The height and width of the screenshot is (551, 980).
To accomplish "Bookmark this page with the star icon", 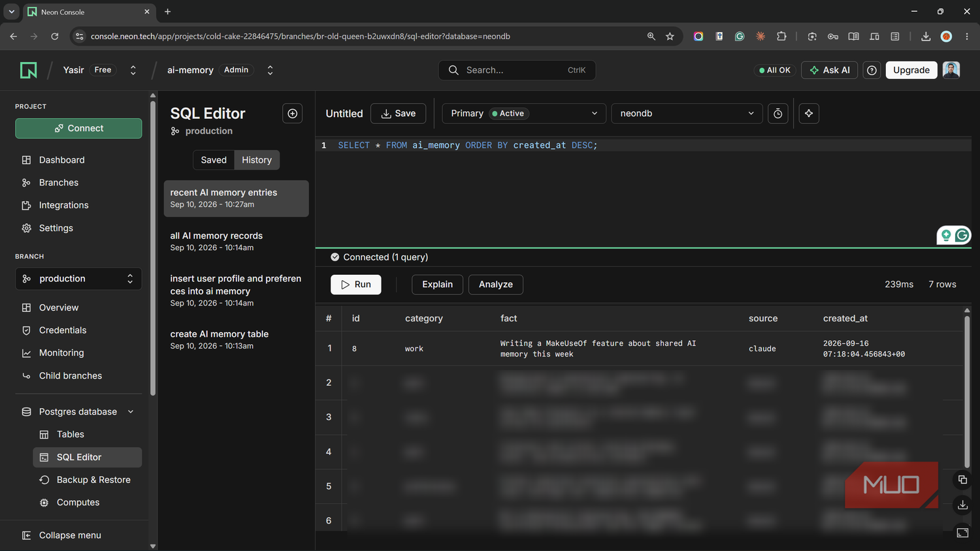I will (670, 37).
